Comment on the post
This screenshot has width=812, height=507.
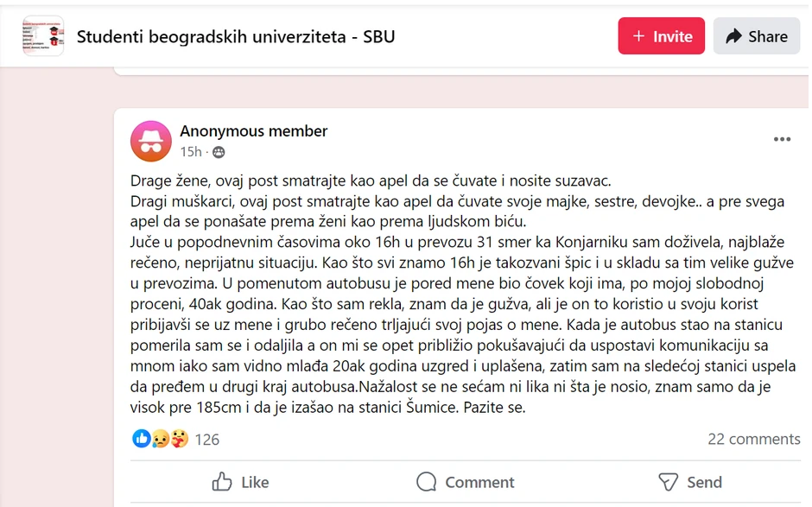click(466, 482)
